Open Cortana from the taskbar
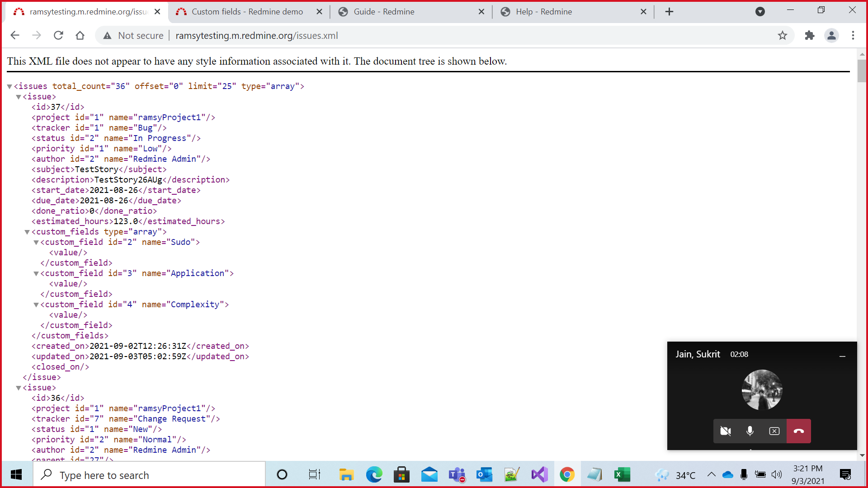Image resolution: width=868 pixels, height=488 pixels. tap(282, 475)
